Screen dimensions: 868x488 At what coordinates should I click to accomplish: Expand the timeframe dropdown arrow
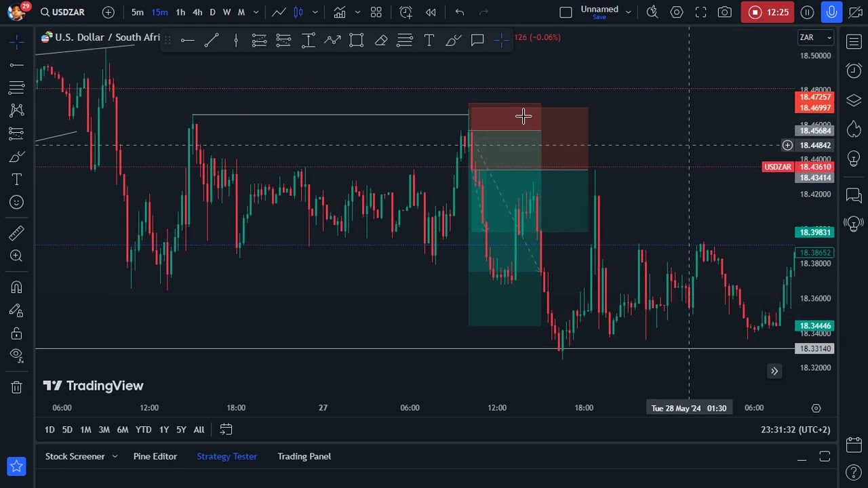click(x=256, y=12)
